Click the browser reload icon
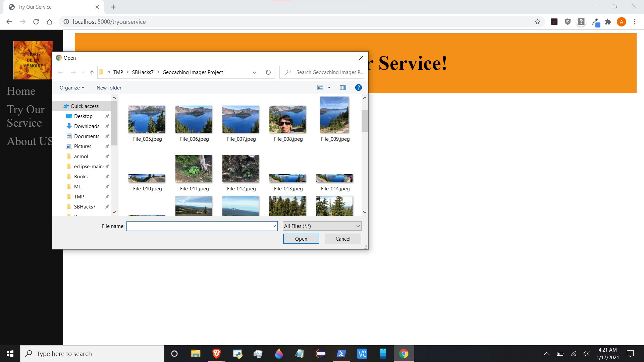 pyautogui.click(x=36, y=22)
